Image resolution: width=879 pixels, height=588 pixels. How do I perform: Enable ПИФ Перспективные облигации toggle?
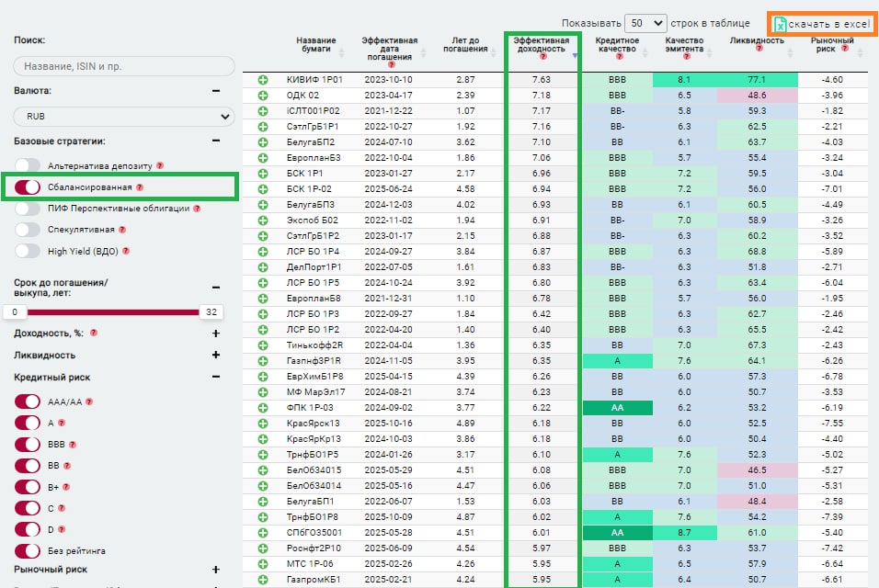pos(28,209)
